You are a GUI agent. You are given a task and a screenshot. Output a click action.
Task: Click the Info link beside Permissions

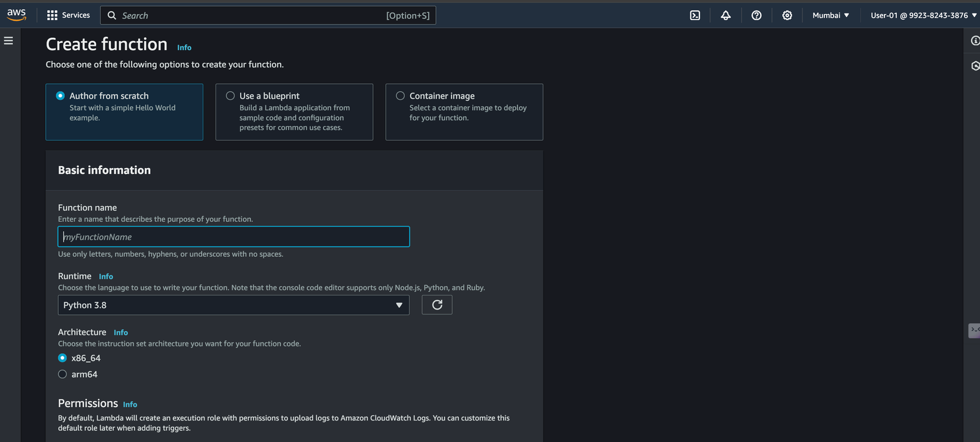tap(130, 405)
